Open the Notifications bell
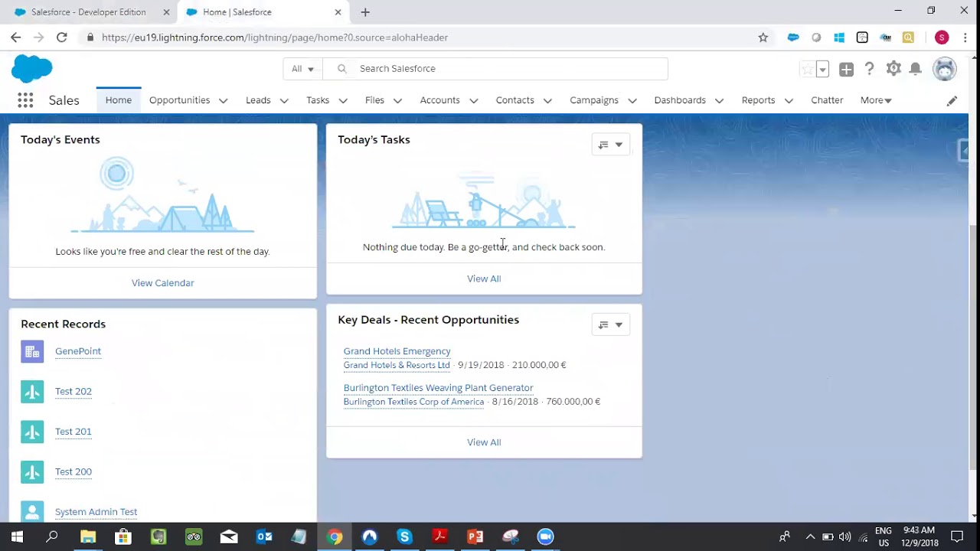Image resolution: width=980 pixels, height=551 pixels. (916, 69)
